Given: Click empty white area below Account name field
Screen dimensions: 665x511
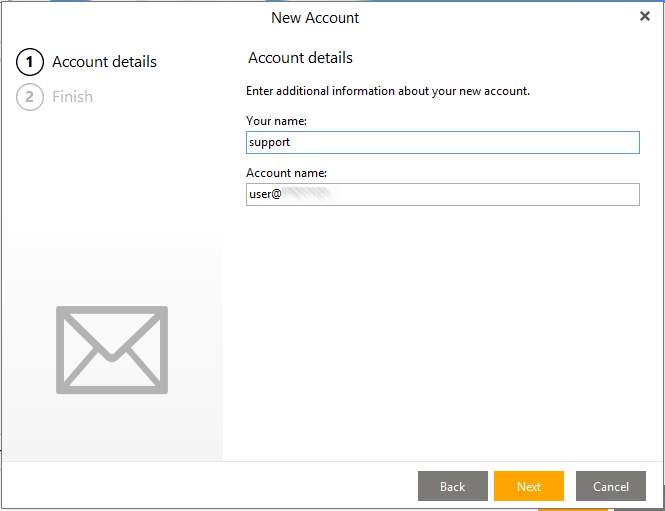Looking at the screenshot, I should (x=442, y=320).
